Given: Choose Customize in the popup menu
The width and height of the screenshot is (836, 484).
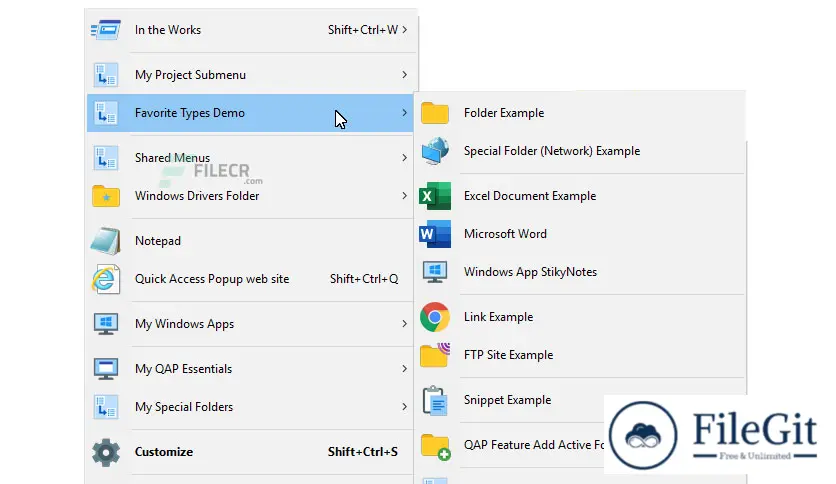Looking at the screenshot, I should tap(251, 452).
